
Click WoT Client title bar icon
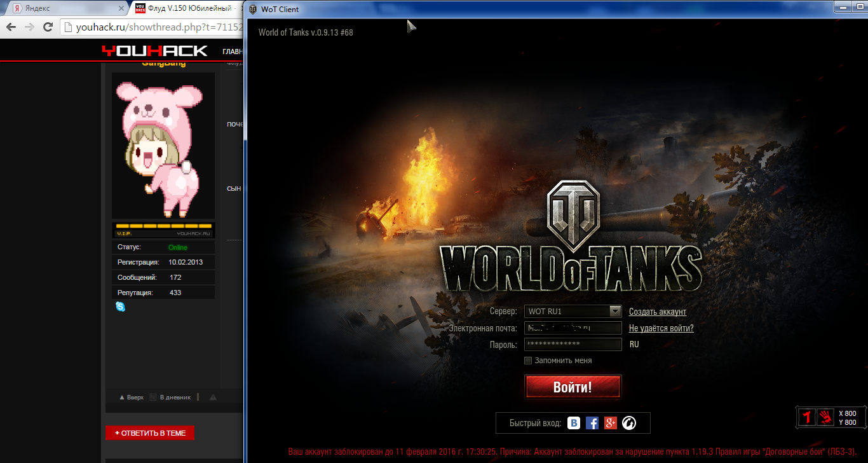[253, 10]
